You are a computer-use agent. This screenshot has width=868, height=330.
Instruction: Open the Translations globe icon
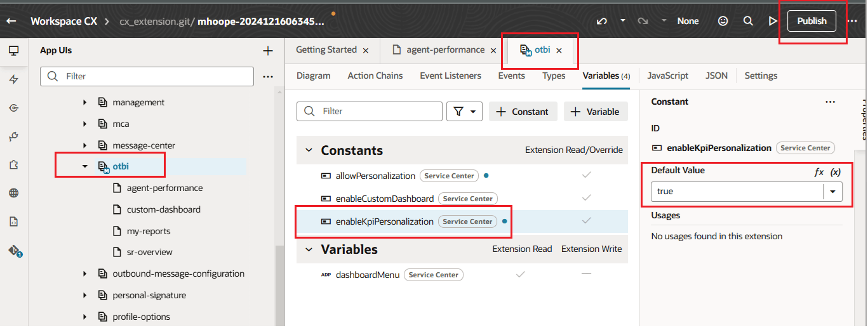[x=14, y=193]
